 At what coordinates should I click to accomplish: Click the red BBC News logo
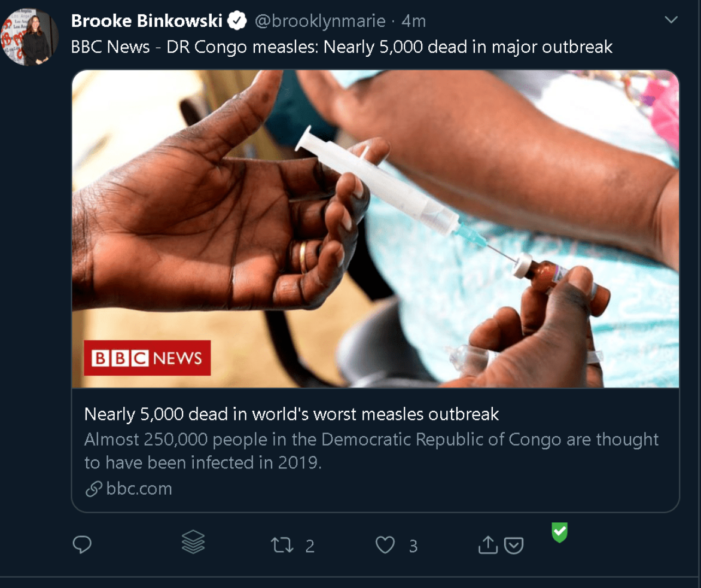pos(147,358)
